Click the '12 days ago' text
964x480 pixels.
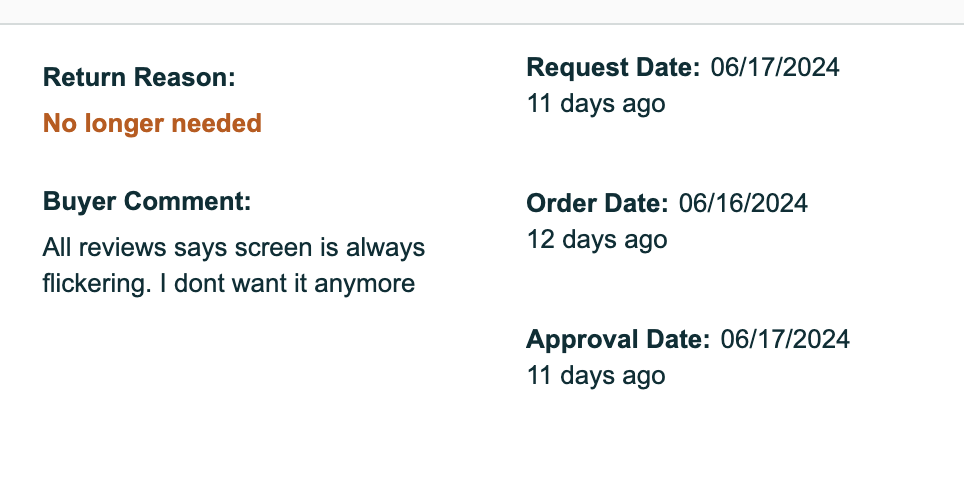[x=597, y=240]
